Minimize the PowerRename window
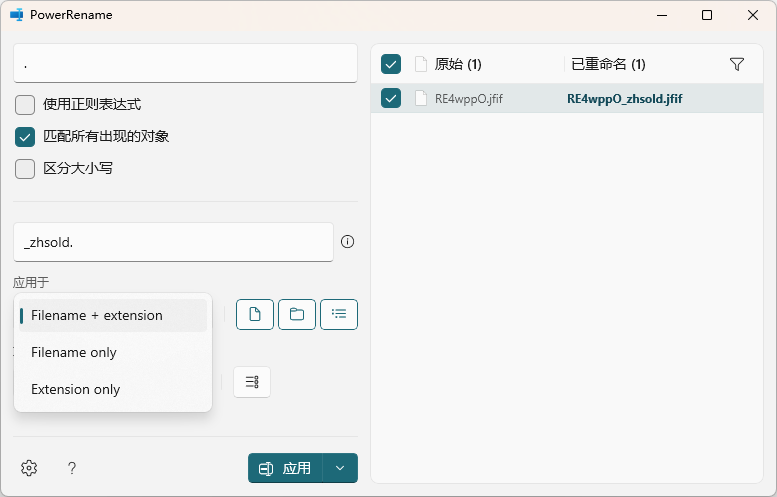 pos(662,15)
